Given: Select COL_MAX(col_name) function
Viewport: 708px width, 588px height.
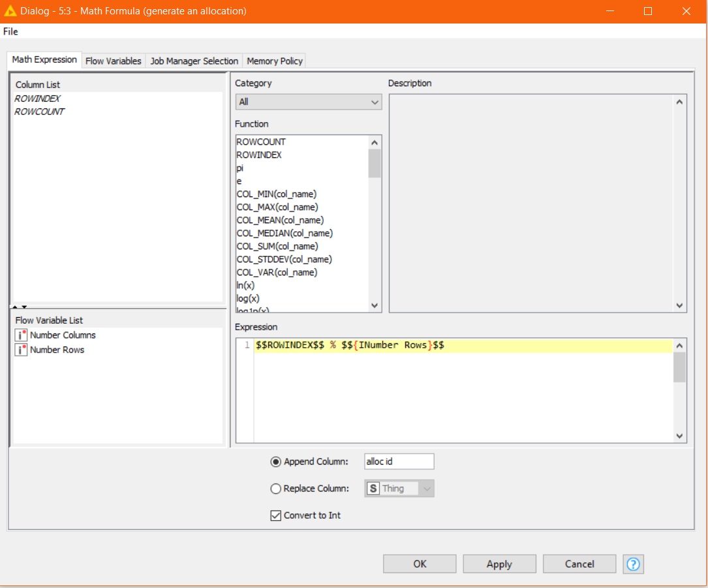Looking at the screenshot, I should click(x=277, y=208).
